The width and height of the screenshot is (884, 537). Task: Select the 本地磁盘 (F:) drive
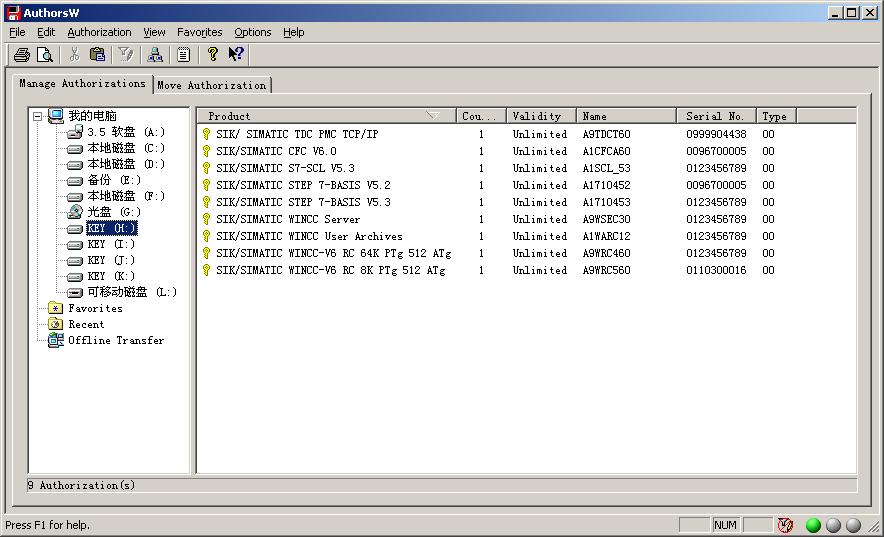pyautogui.click(x=126, y=196)
